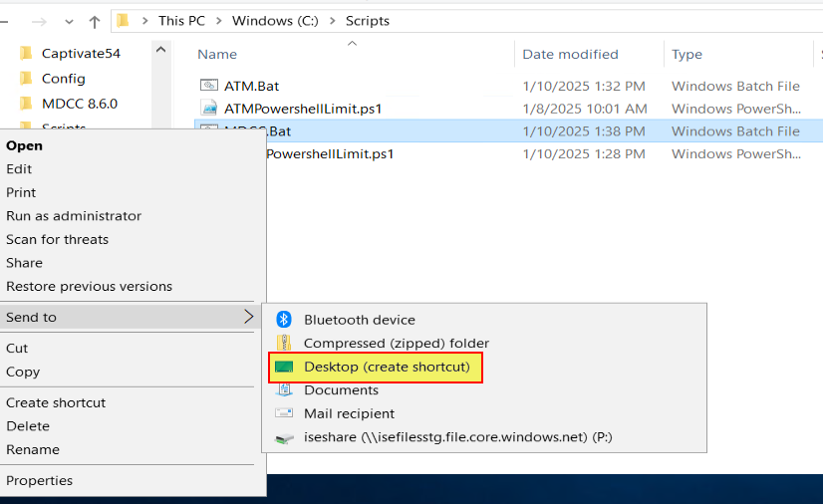Click the Bluetooth device icon
Viewport: 823px width, 504px height.
[284, 319]
